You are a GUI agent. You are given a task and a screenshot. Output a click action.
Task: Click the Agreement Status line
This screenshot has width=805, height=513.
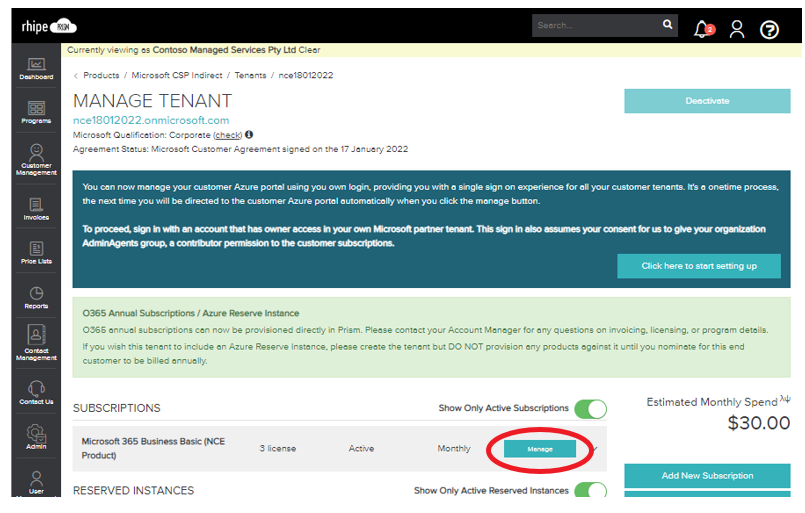240,149
